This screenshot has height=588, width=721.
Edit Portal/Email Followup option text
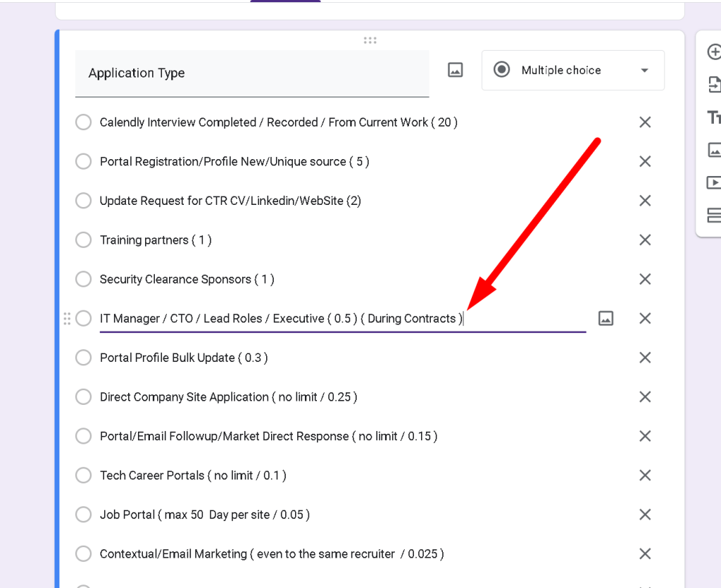click(268, 436)
